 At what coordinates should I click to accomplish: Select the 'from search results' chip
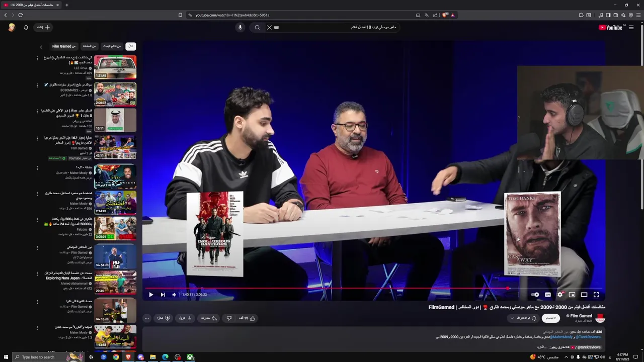(112, 46)
